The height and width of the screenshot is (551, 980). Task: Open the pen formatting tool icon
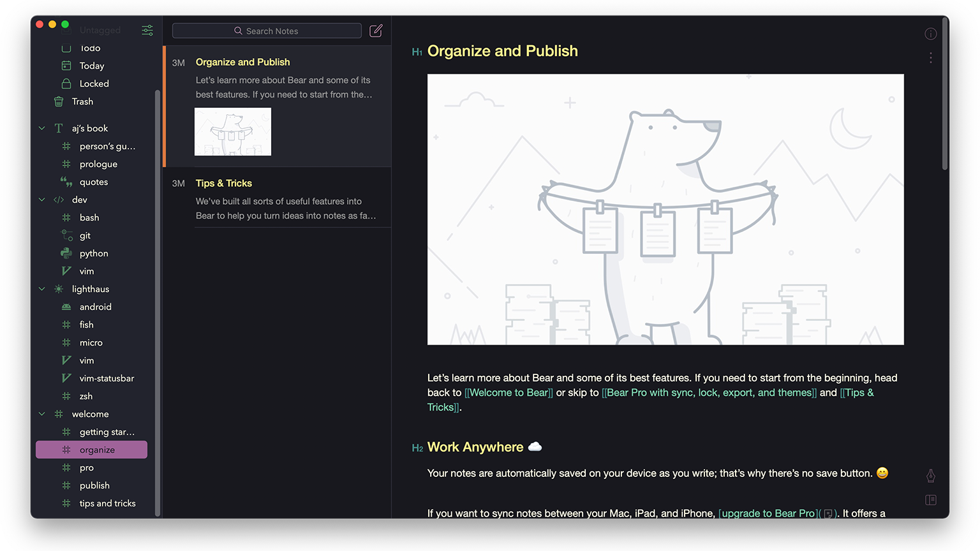pos(931,476)
